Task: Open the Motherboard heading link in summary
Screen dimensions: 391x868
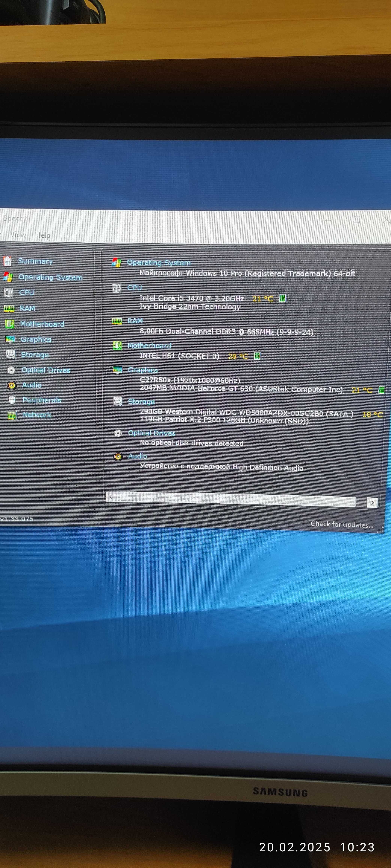Action: pos(149,346)
